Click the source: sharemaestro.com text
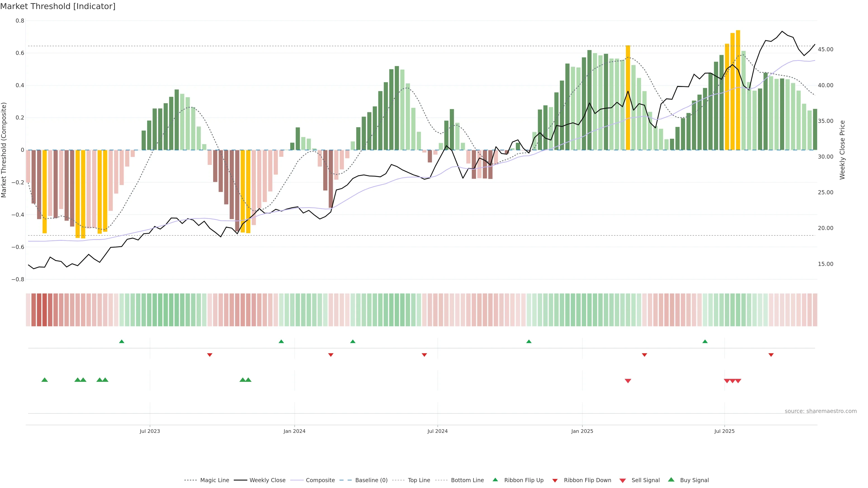This screenshot has height=488, width=868. pos(821,411)
